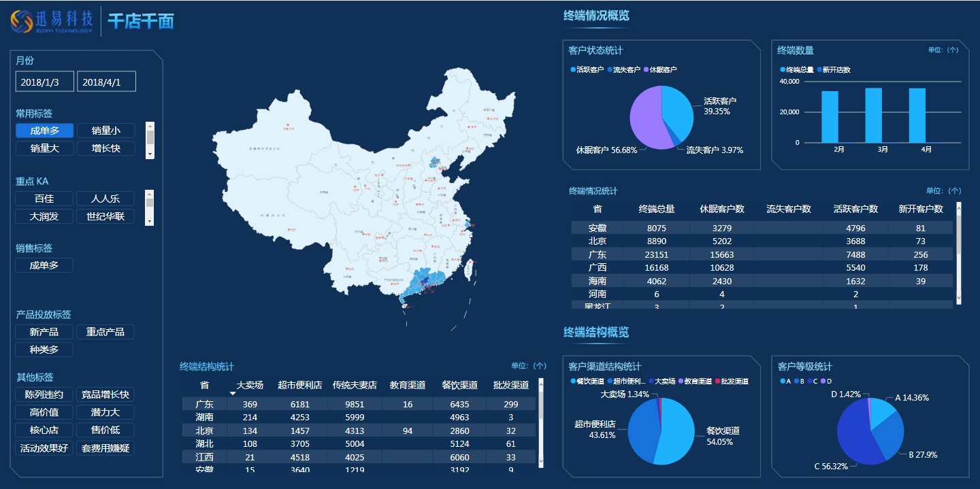
Task: Select the 种类多 tag
Action: click(44, 350)
